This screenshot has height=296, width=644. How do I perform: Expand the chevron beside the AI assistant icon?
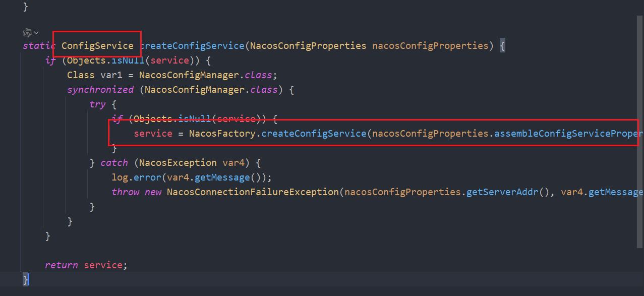tap(36, 33)
